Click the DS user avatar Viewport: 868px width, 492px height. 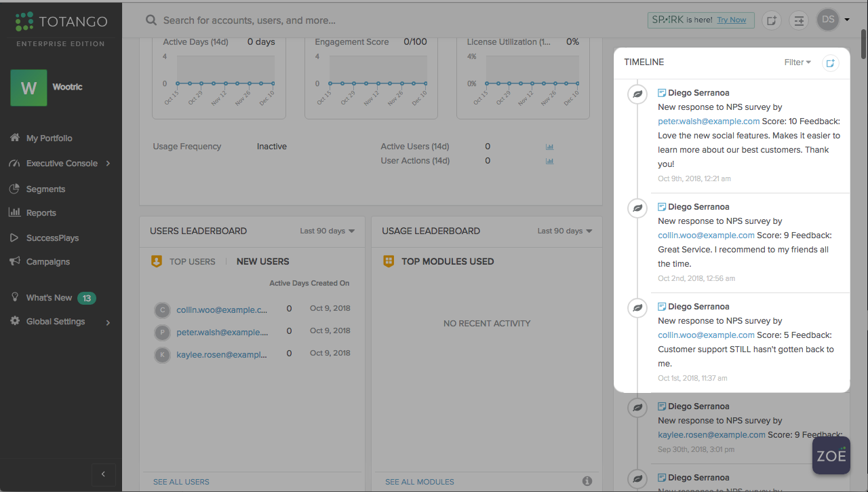[x=828, y=20]
